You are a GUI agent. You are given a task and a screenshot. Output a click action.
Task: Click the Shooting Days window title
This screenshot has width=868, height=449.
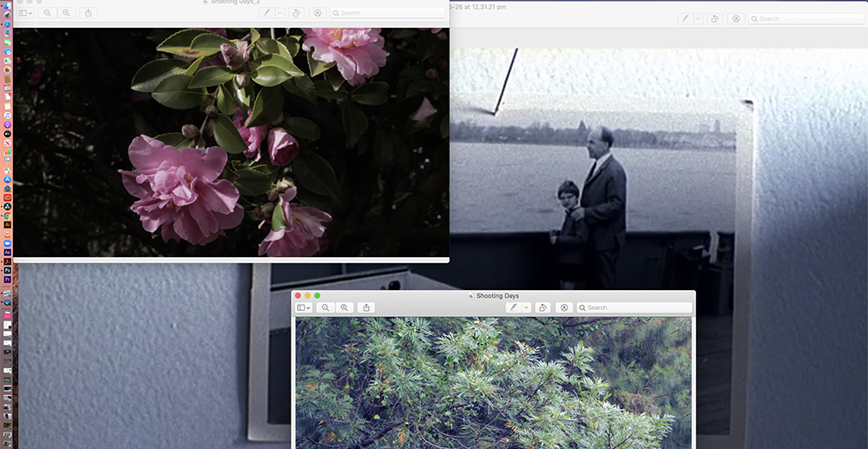tap(497, 295)
